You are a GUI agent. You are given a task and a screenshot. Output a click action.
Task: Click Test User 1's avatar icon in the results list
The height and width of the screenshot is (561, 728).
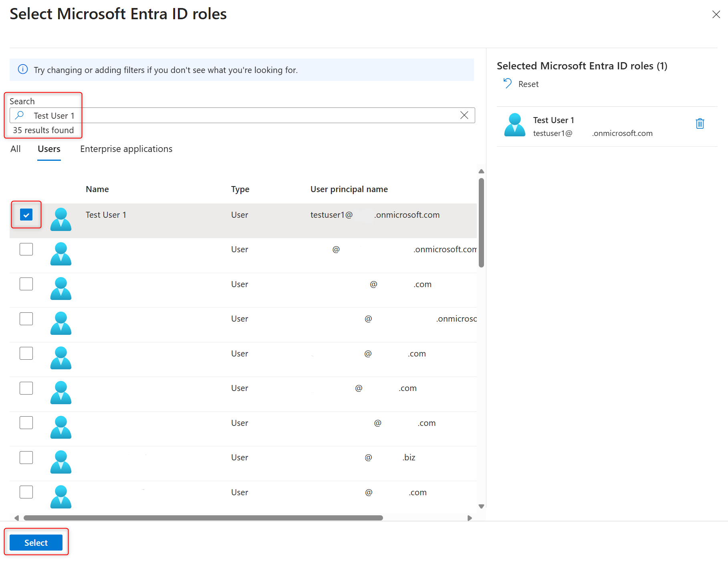point(60,219)
